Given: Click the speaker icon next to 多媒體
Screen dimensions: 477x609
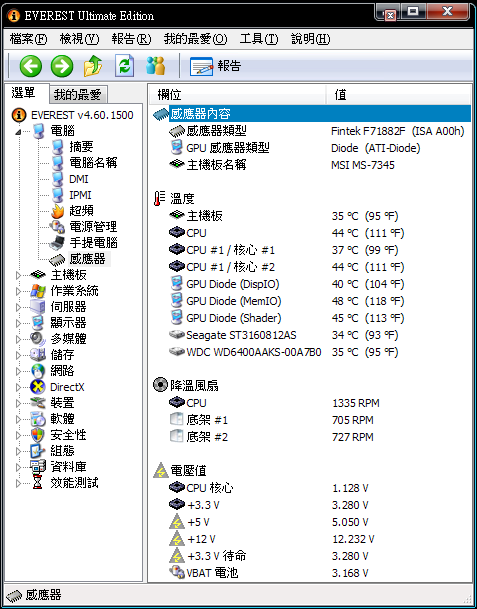Looking at the screenshot, I should 38,339.
